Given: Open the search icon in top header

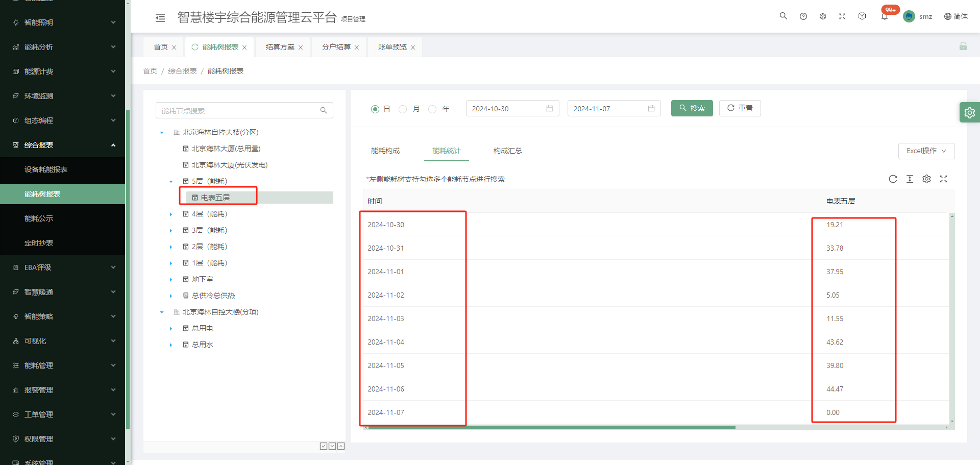Looking at the screenshot, I should 783,16.
